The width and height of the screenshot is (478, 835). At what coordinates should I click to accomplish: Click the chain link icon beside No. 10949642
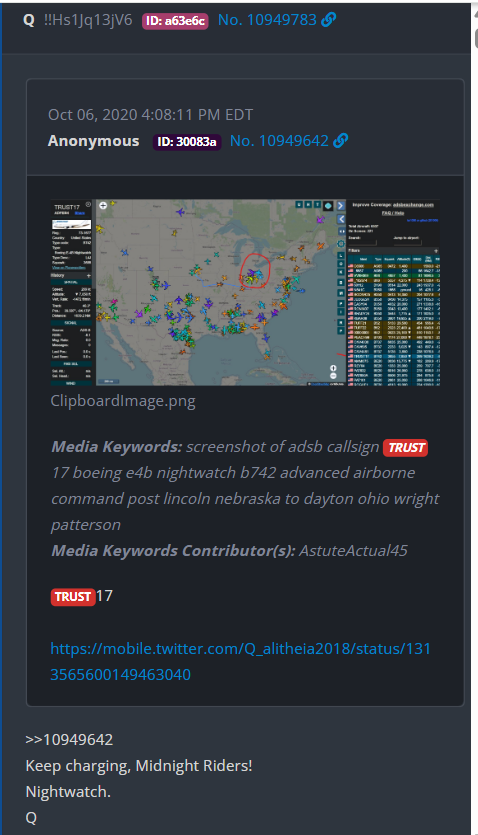pos(341,141)
